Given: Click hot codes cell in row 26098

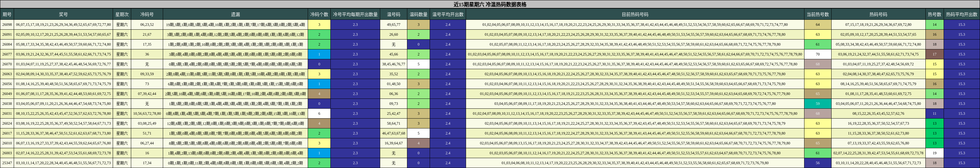Looking at the screenshot, I should [x=878, y=25].
